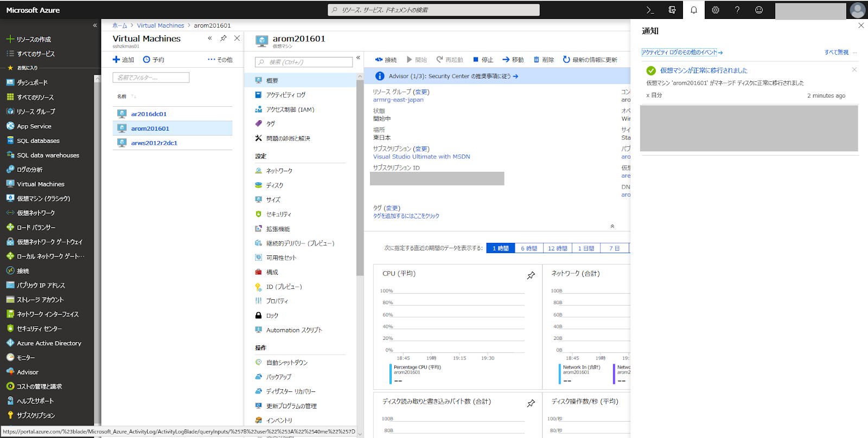Click Visual Studio Ultimate with MSDN link
Screen dimensions: 868x438
point(422,157)
